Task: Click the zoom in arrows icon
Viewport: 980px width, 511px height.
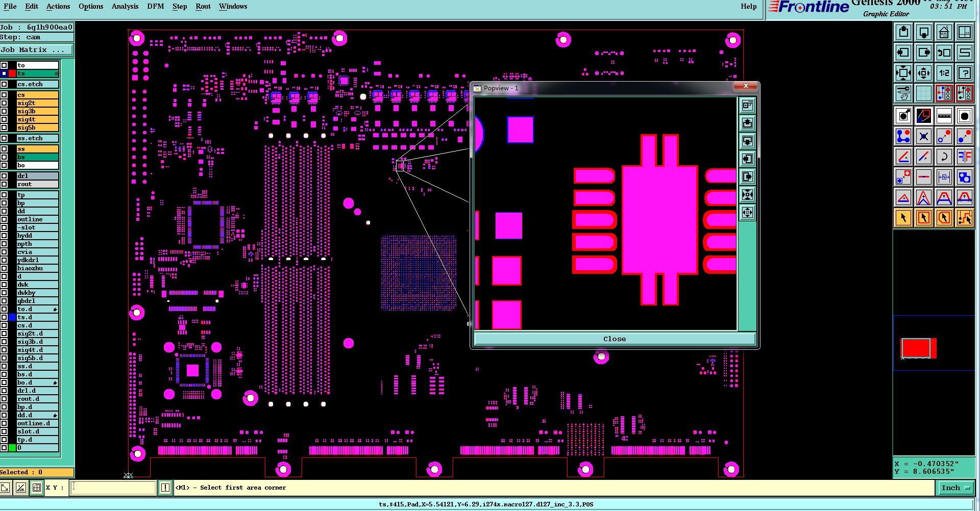Action: point(903,73)
